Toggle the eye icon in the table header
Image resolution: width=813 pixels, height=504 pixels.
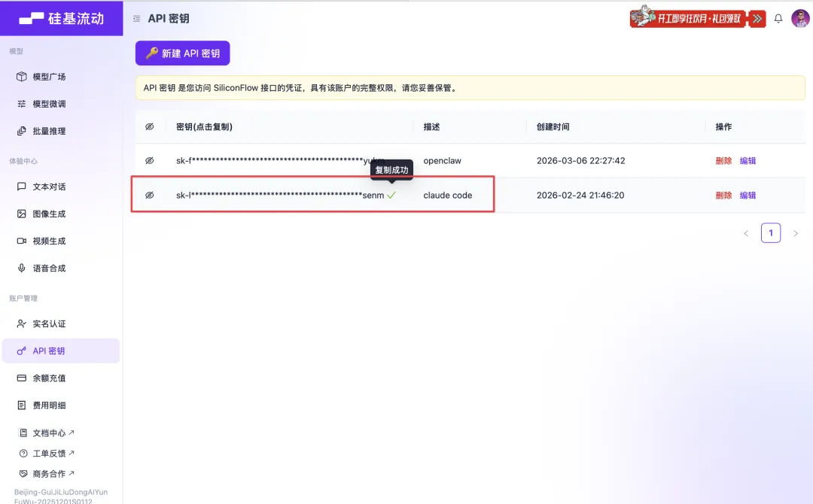[x=149, y=126]
